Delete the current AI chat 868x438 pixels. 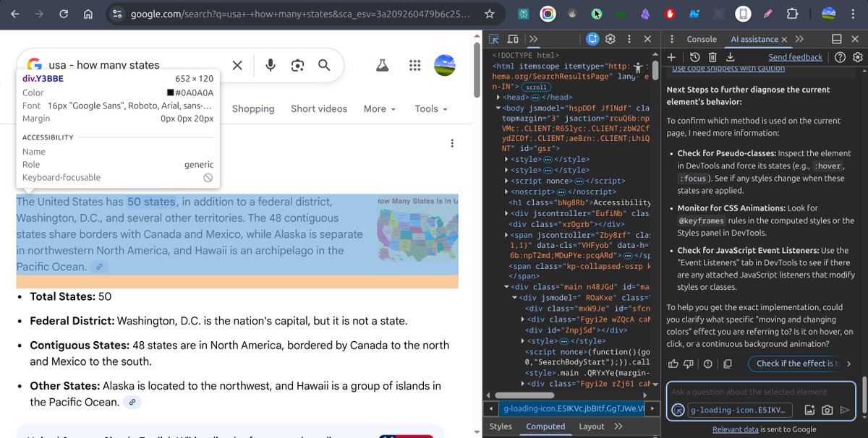[x=712, y=57]
